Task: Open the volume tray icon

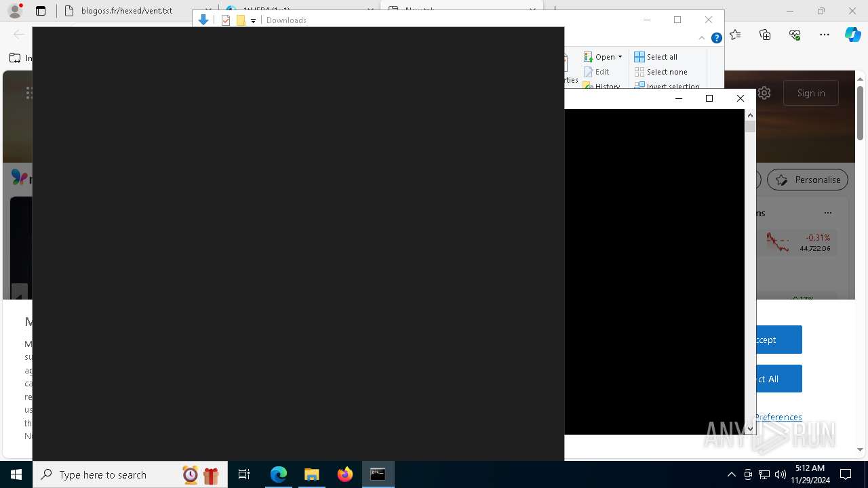Action: coord(781,474)
